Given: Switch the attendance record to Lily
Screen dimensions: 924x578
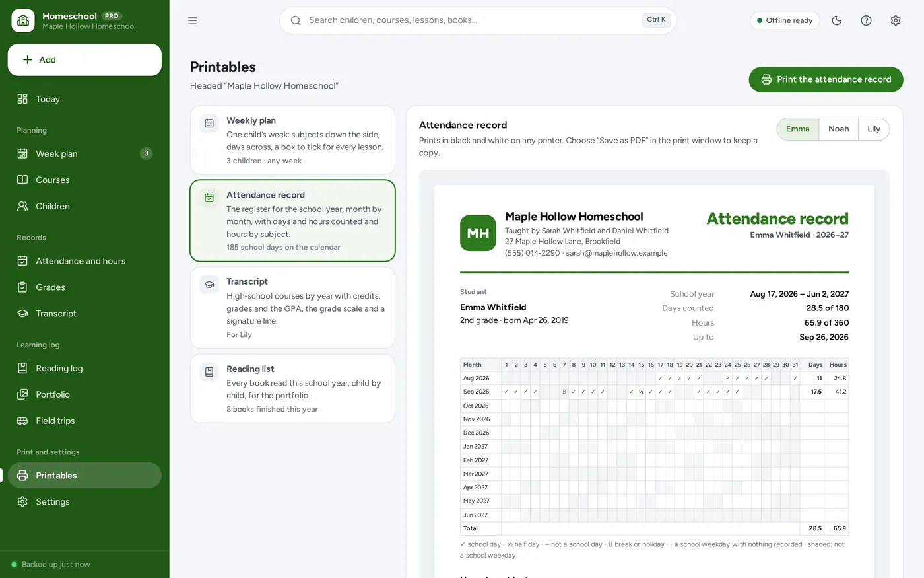Looking at the screenshot, I should [x=874, y=129].
